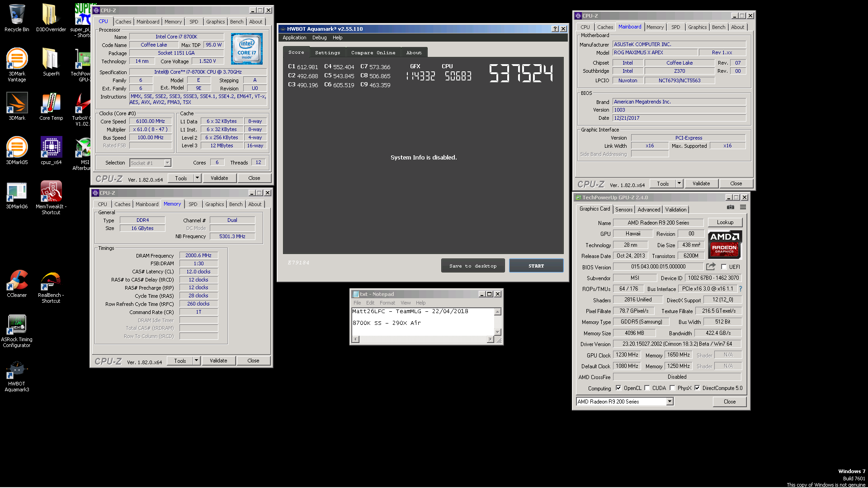Click the Intel Core i7 logo in CPU-Z
The width and height of the screenshot is (868, 488).
tap(246, 49)
